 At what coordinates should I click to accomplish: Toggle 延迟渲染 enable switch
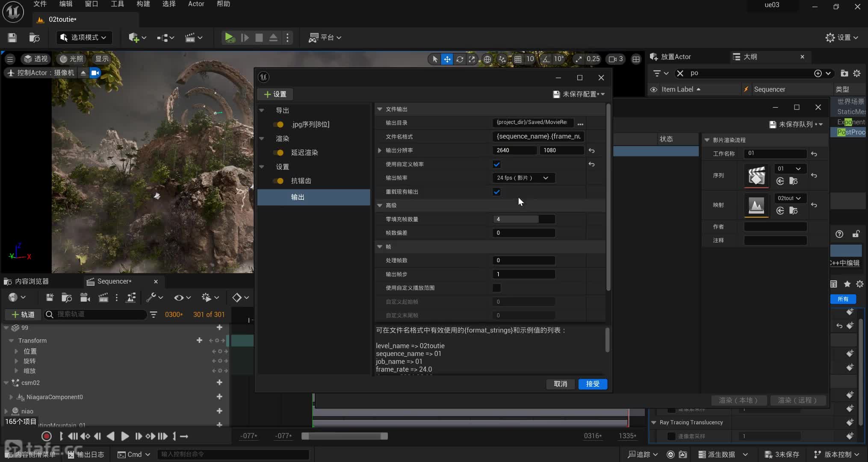279,153
